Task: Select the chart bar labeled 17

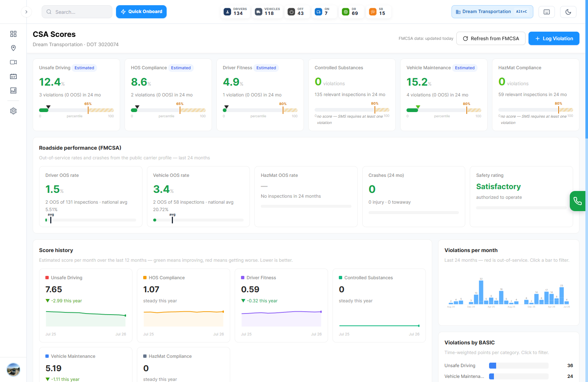Action: click(x=546, y=298)
